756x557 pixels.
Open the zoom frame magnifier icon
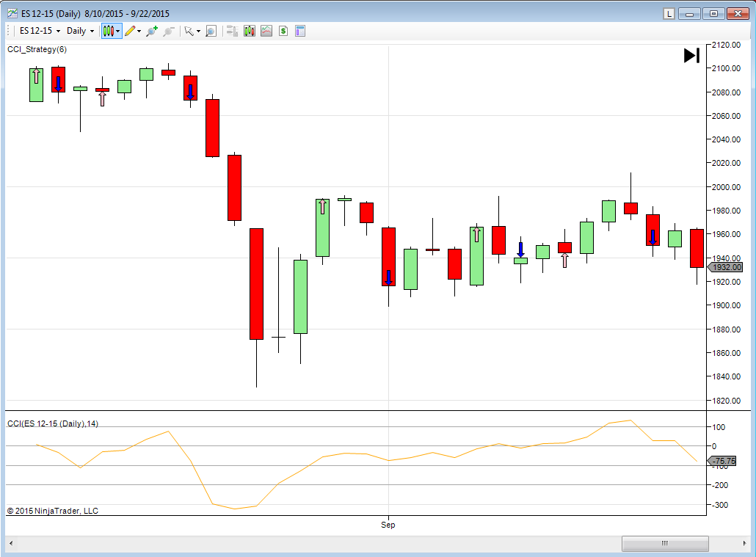[x=211, y=32]
